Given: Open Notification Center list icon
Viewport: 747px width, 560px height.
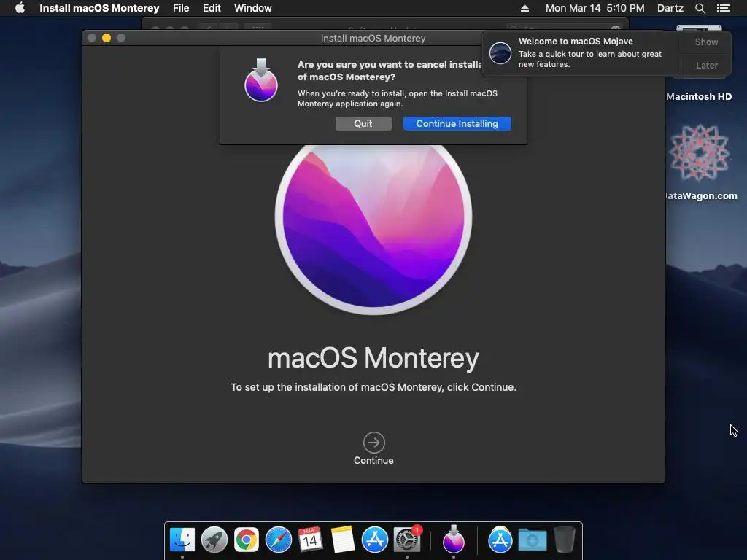Looking at the screenshot, I should (723, 8).
